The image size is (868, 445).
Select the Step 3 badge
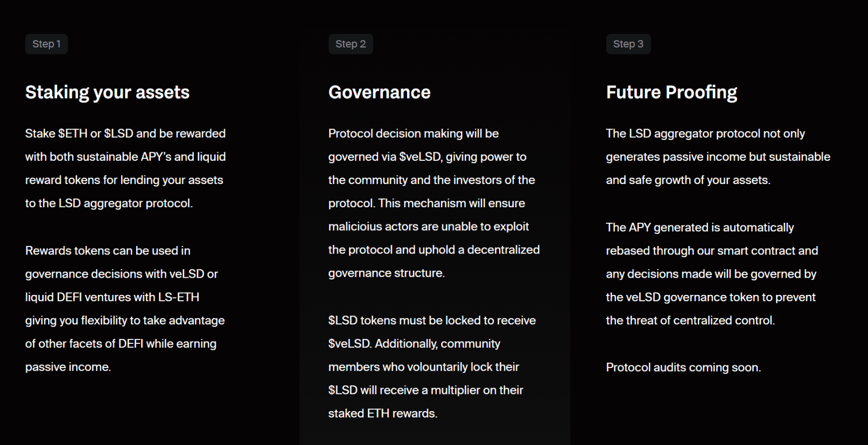(628, 44)
